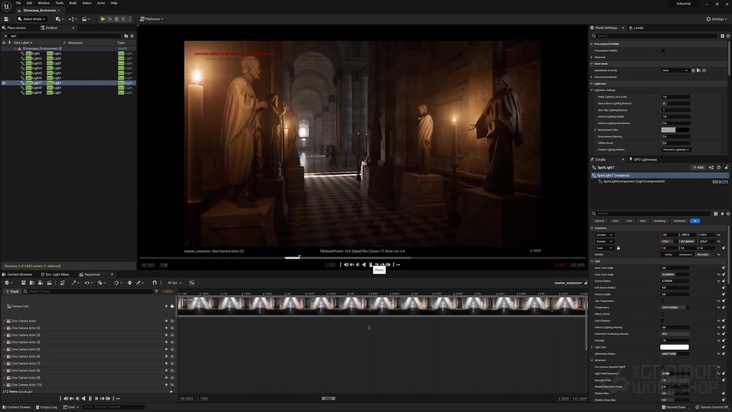Open Settings dropdown in top right
This screenshot has width=732, height=412.
(717, 19)
